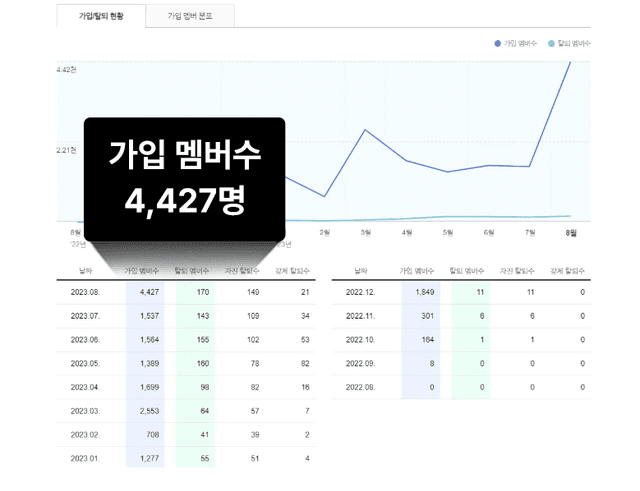Image resolution: width=640 pixels, height=491 pixels.
Task: Click the 2월 label on the chart axis
Action: tap(324, 232)
